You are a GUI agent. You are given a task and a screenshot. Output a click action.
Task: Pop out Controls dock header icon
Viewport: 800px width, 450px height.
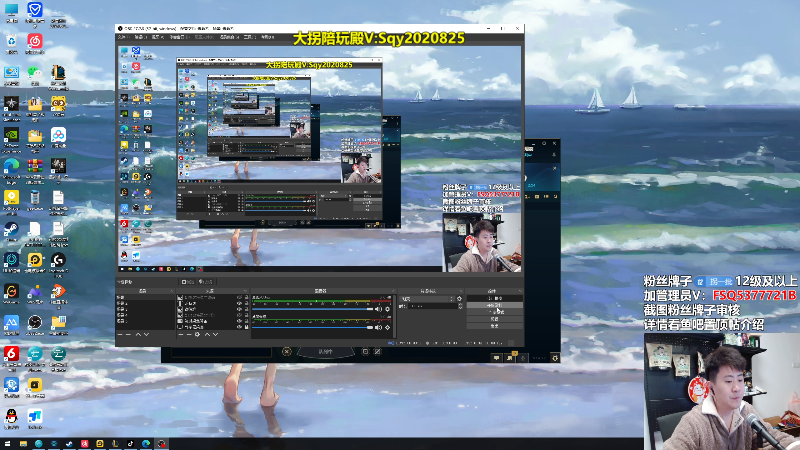(520, 291)
